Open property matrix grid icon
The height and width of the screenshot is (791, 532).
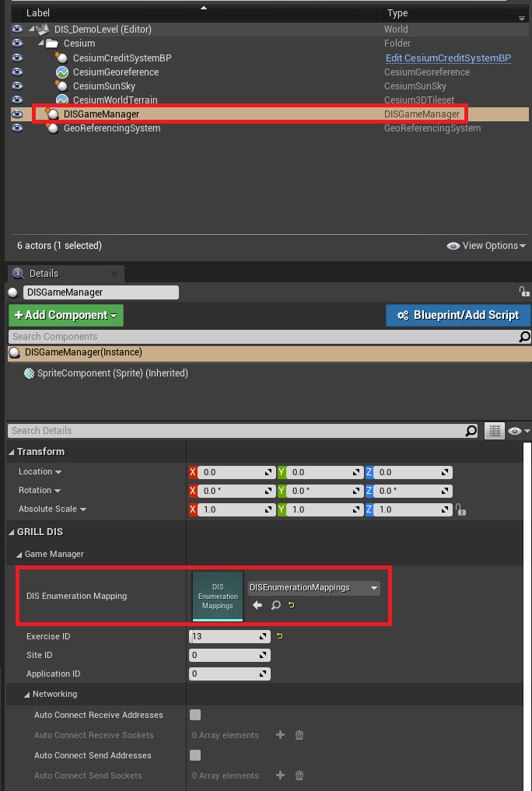coord(495,431)
